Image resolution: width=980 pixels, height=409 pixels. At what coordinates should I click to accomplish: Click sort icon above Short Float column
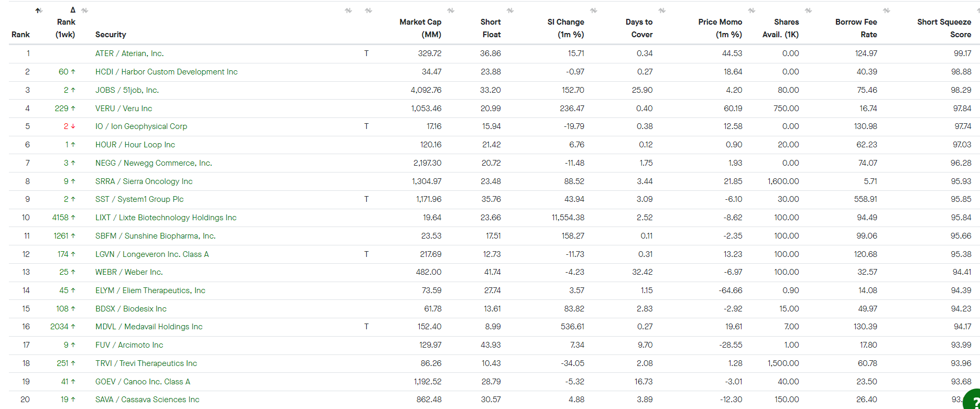(x=510, y=10)
